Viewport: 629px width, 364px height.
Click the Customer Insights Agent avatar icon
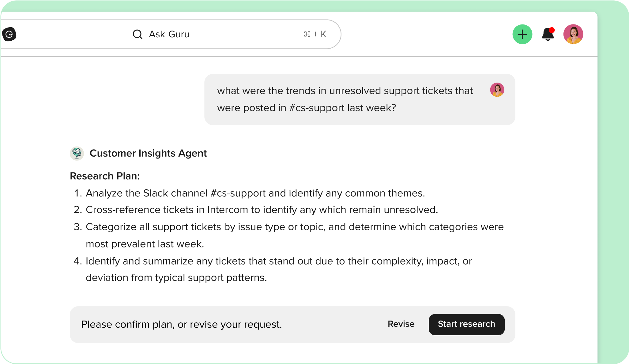(77, 153)
